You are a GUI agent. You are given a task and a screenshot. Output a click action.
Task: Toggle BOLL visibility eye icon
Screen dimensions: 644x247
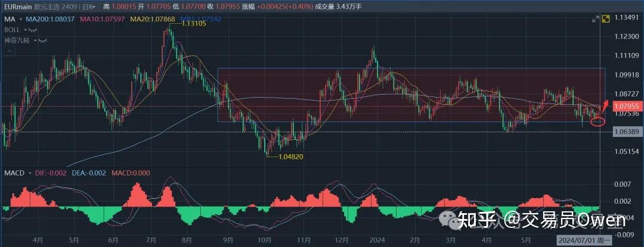coord(33,30)
